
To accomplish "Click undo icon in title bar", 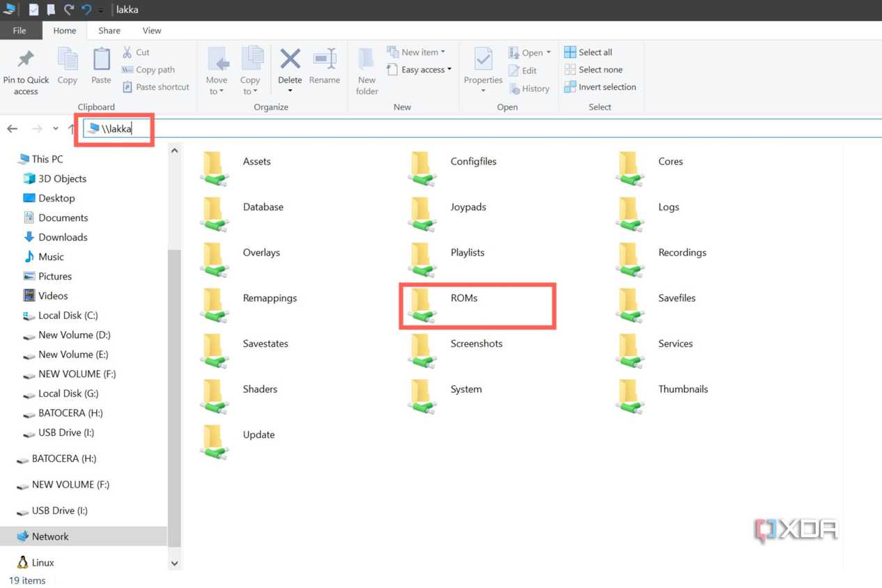I will click(86, 10).
